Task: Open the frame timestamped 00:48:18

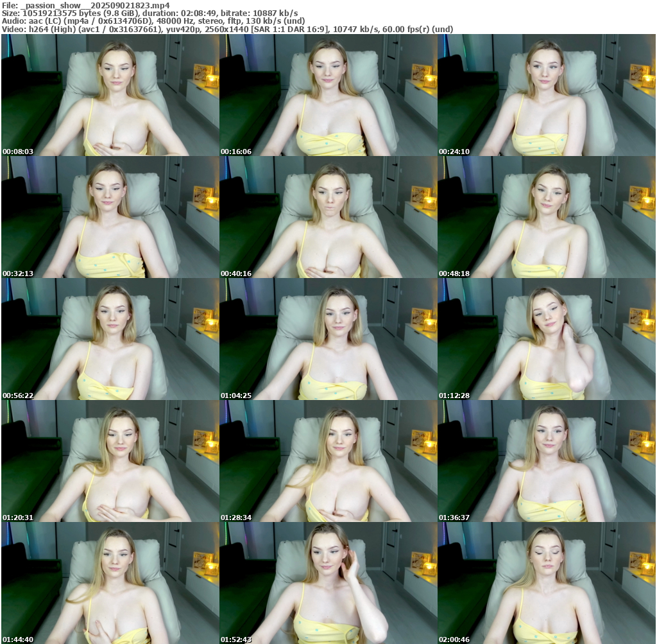Action: pos(546,217)
